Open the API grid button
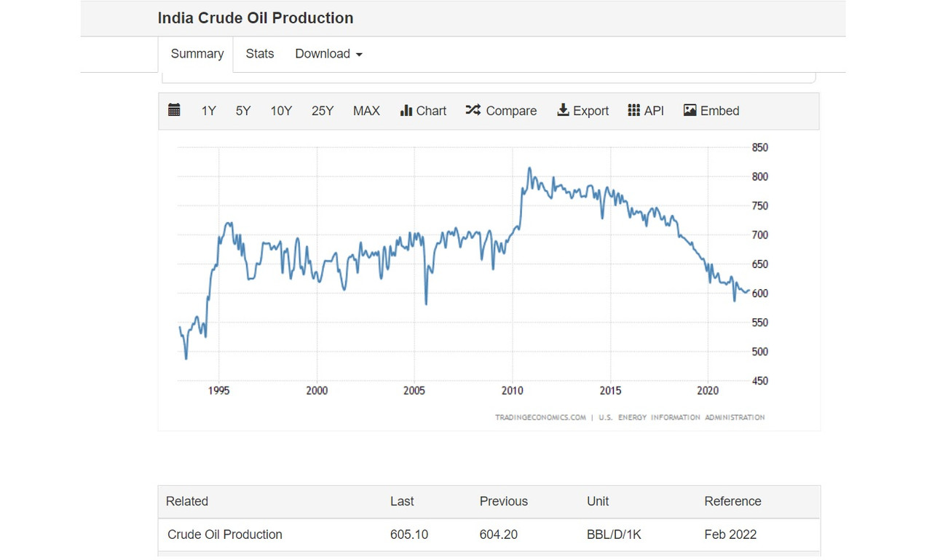Viewport: 932px width, 560px height. (646, 111)
